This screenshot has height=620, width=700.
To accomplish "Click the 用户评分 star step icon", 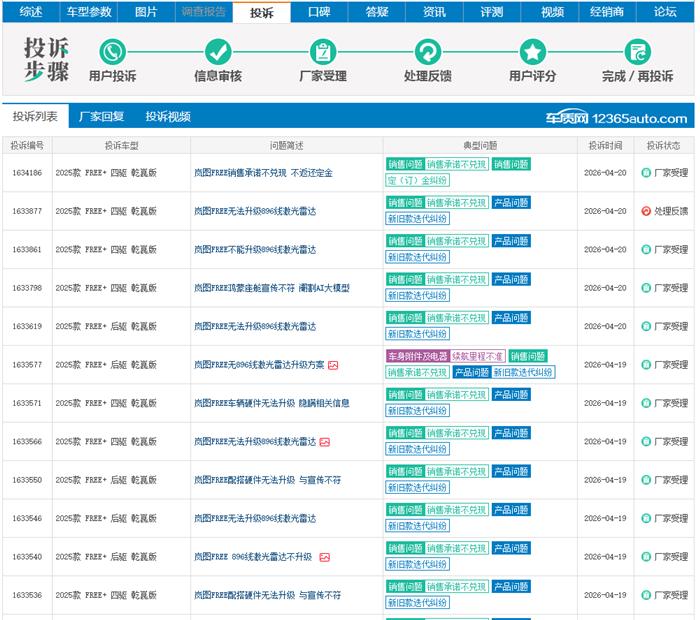I will coord(532,53).
